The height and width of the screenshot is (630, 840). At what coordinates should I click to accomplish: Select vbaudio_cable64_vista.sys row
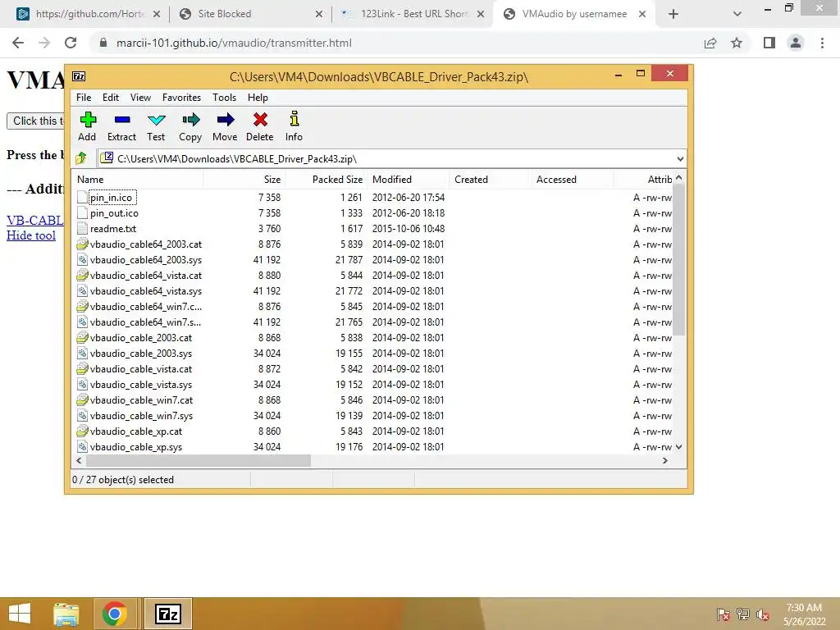(372, 291)
